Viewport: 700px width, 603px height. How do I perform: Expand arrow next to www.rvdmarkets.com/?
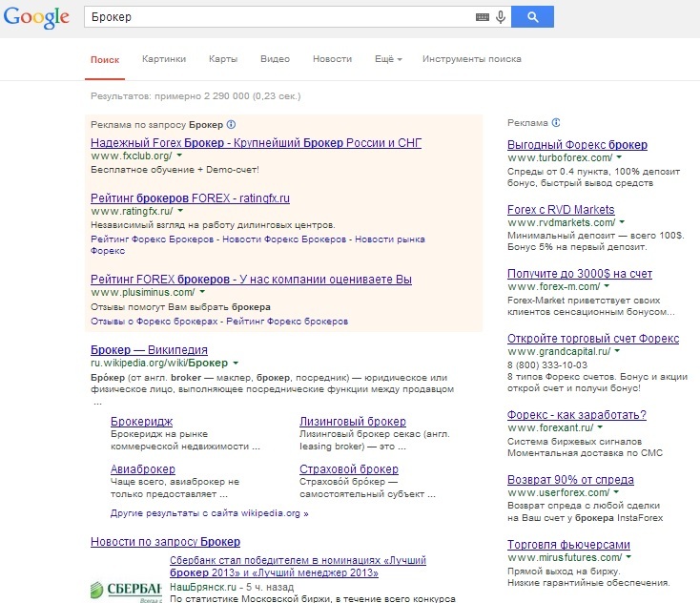[622, 221]
